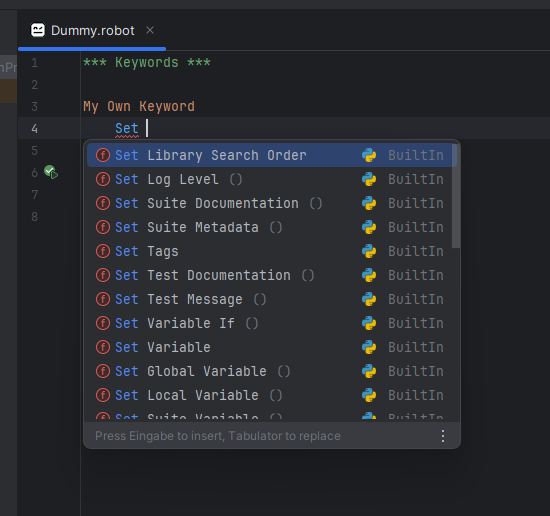Click the function icon beside Set Suite Documentation

(x=103, y=203)
